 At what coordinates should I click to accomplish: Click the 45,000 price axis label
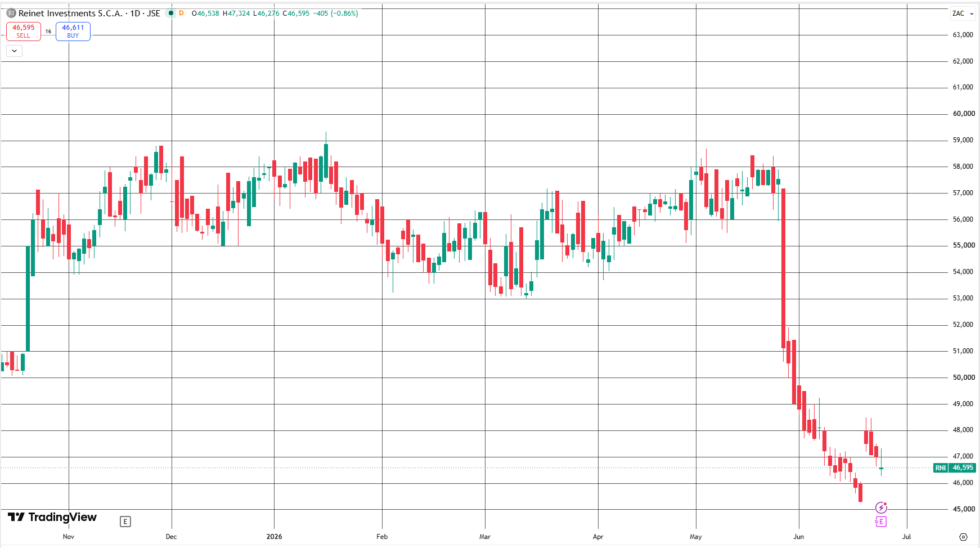pyautogui.click(x=964, y=509)
